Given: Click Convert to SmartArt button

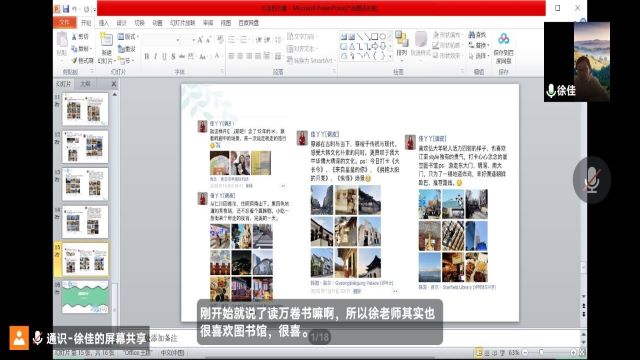Looking at the screenshot, I should [x=310, y=60].
